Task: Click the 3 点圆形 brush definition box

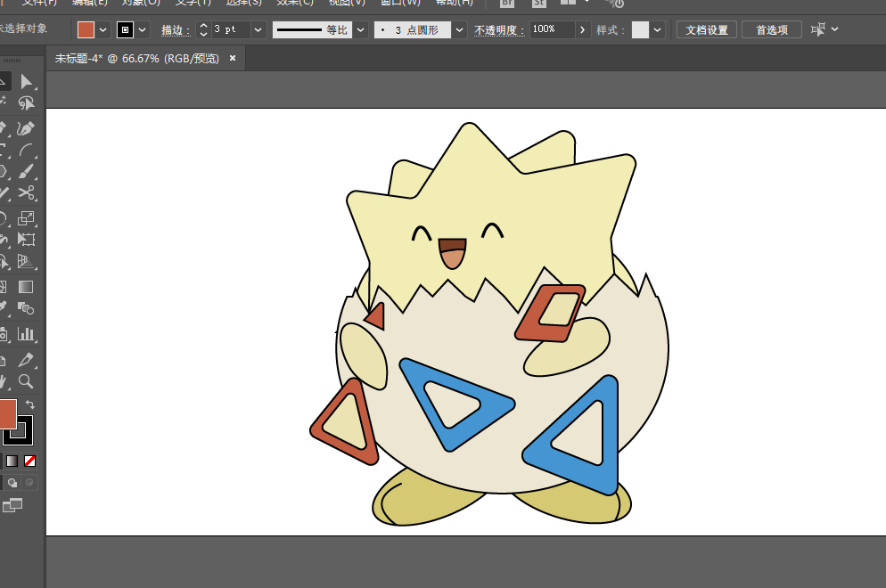Action: tap(413, 30)
